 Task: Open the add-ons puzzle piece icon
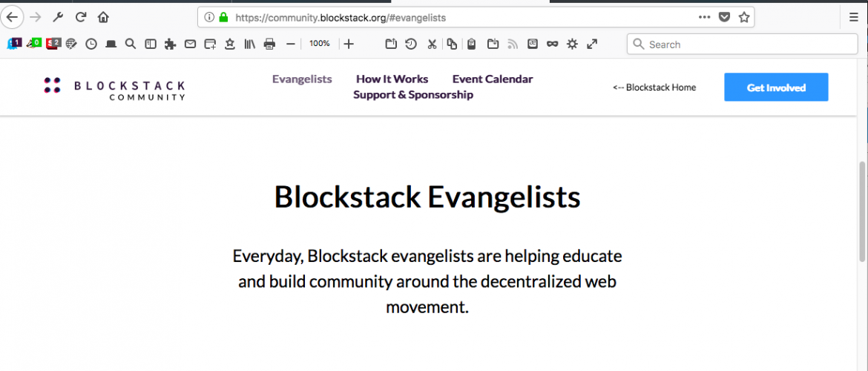tap(170, 45)
